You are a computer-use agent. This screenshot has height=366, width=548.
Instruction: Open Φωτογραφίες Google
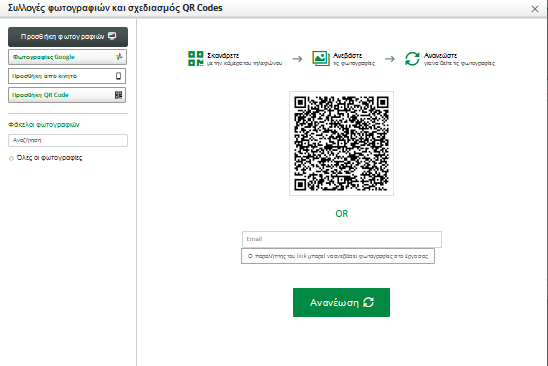click(x=67, y=57)
